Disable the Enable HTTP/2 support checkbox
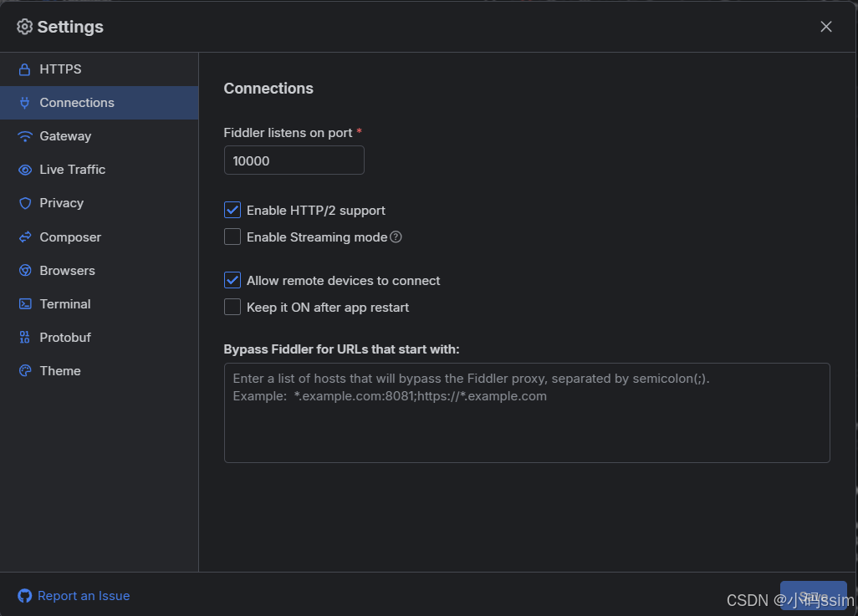 pyautogui.click(x=232, y=210)
